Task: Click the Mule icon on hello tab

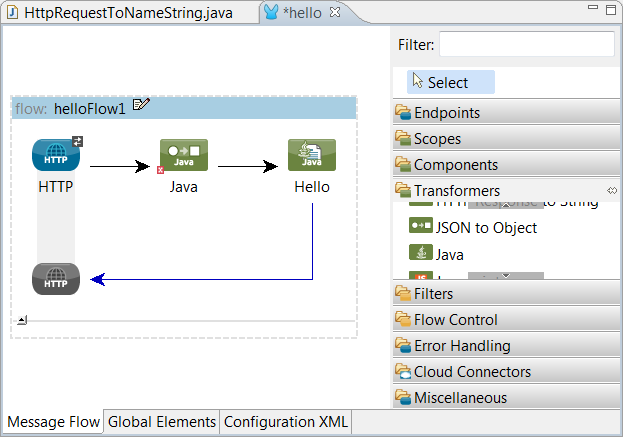Action: [271, 12]
